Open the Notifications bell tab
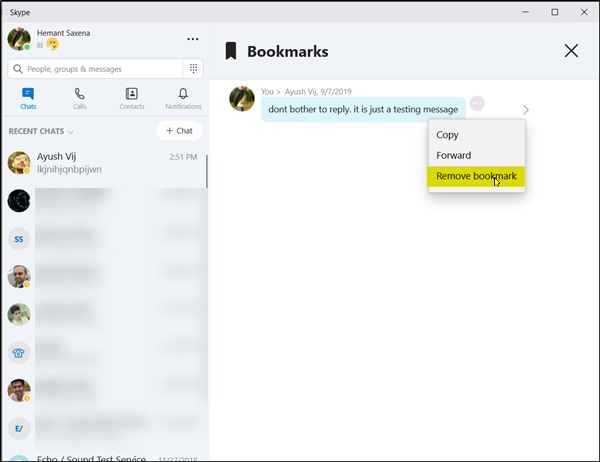 tap(183, 98)
